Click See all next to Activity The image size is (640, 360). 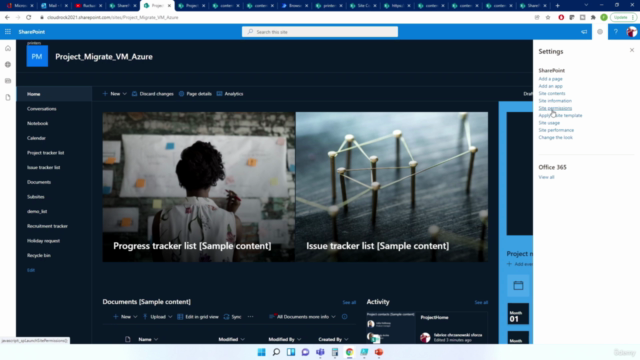click(481, 302)
